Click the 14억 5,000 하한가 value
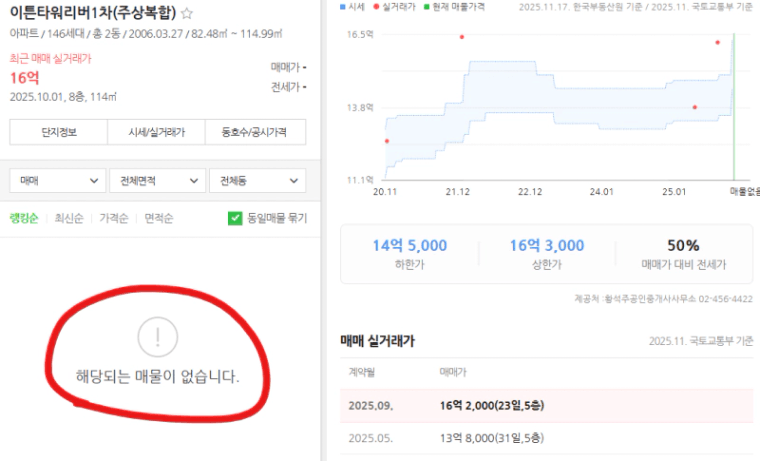 point(410,245)
